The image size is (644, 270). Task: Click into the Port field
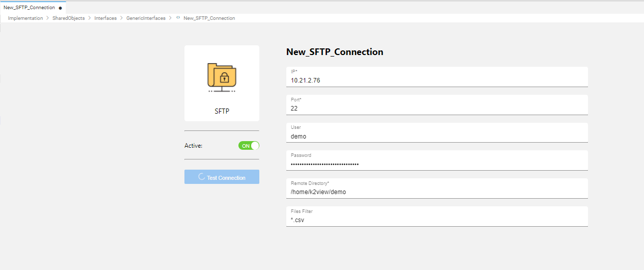click(437, 108)
